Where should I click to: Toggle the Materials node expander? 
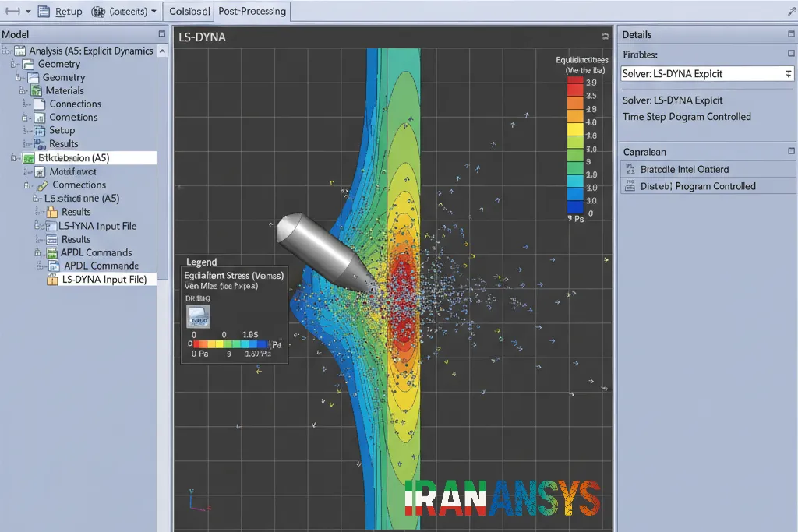23,90
